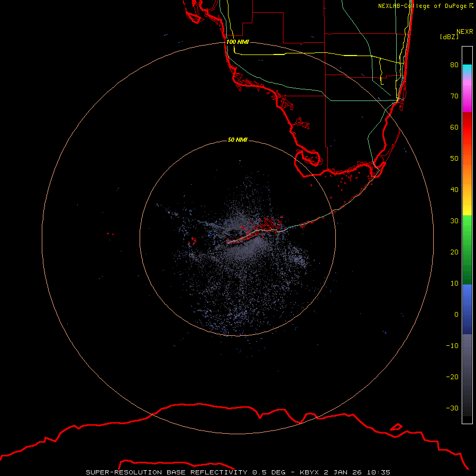
Task: Click the "-10" value on the dBZ scale
Action: tap(452, 346)
